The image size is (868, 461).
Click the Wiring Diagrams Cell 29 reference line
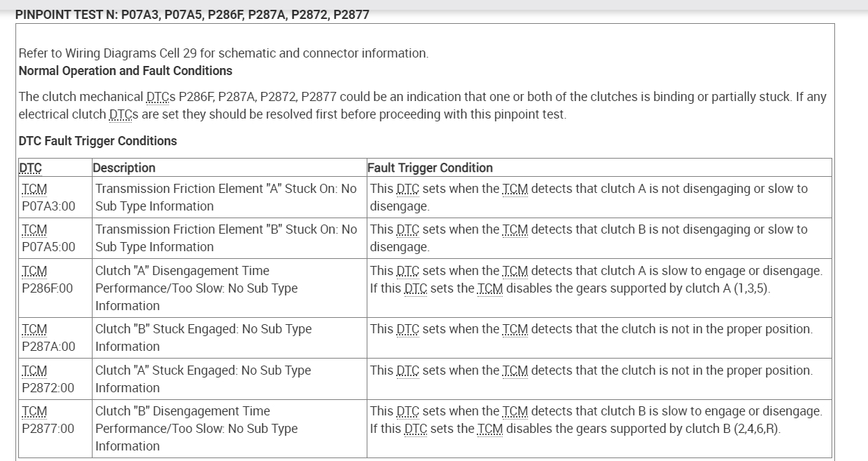223,53
